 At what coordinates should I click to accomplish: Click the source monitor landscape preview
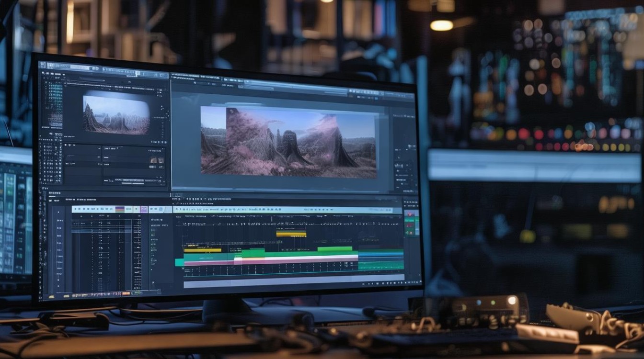tap(116, 115)
